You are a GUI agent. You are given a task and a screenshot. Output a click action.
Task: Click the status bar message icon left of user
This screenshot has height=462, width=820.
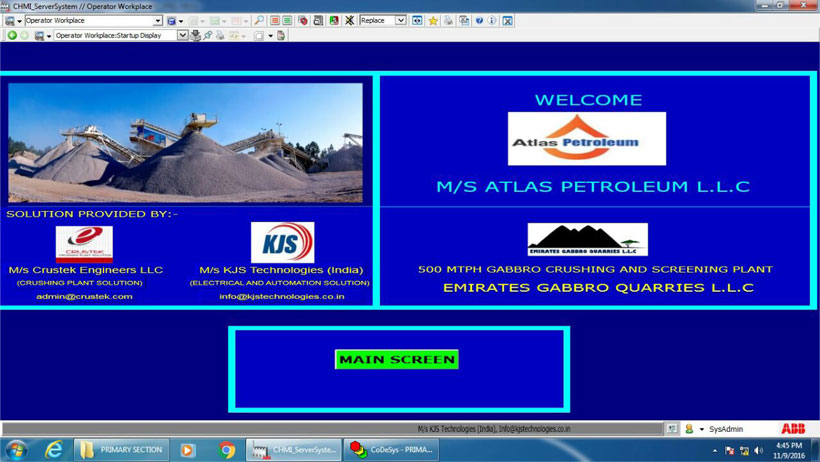[672, 429]
